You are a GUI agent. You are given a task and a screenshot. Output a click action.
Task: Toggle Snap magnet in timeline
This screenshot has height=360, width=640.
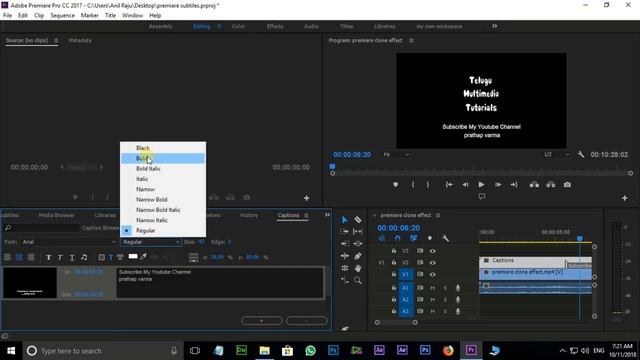(x=397, y=238)
